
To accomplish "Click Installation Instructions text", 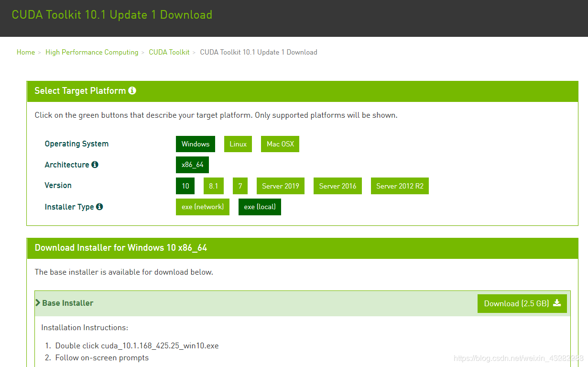I will pyautogui.click(x=85, y=328).
